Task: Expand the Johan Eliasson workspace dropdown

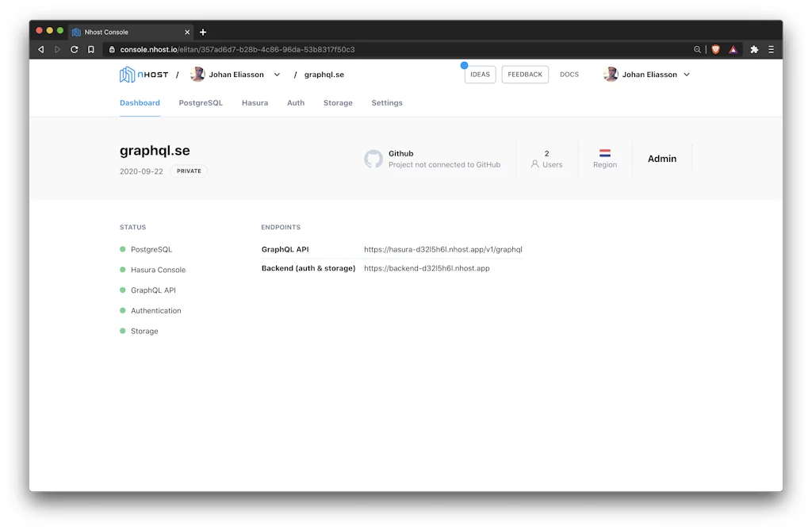Action: click(276, 74)
